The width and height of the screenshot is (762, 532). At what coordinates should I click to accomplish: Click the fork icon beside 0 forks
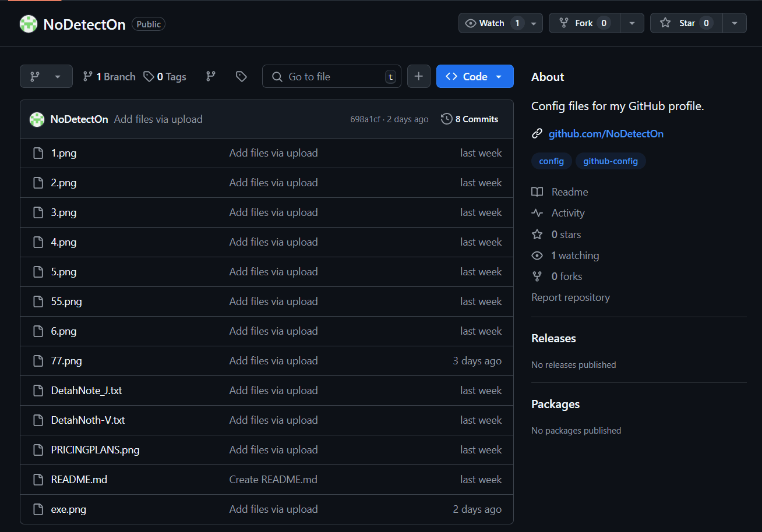pyautogui.click(x=537, y=276)
